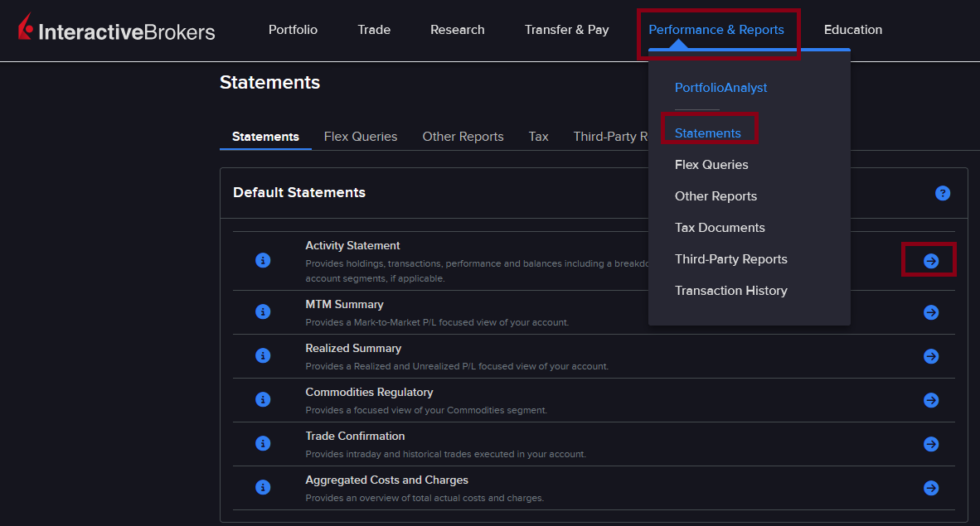Image resolution: width=980 pixels, height=526 pixels.
Task: Click the Realized Summary title
Action: pyautogui.click(x=353, y=348)
